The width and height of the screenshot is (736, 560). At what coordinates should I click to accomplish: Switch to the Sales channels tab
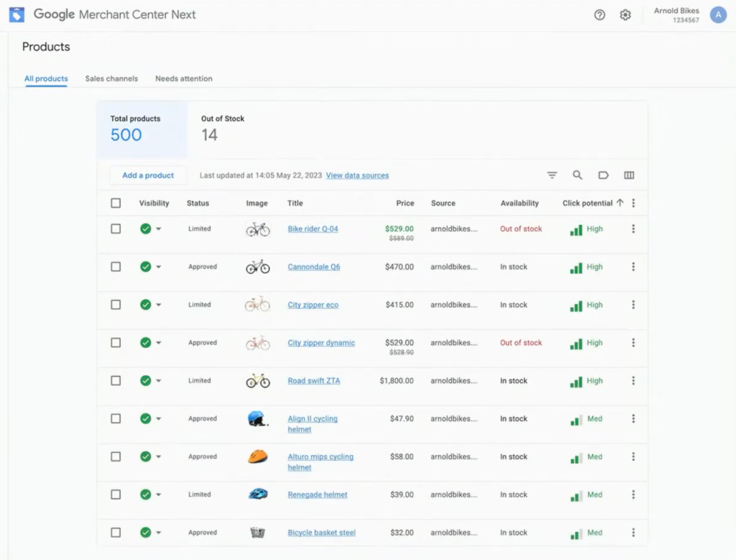111,78
